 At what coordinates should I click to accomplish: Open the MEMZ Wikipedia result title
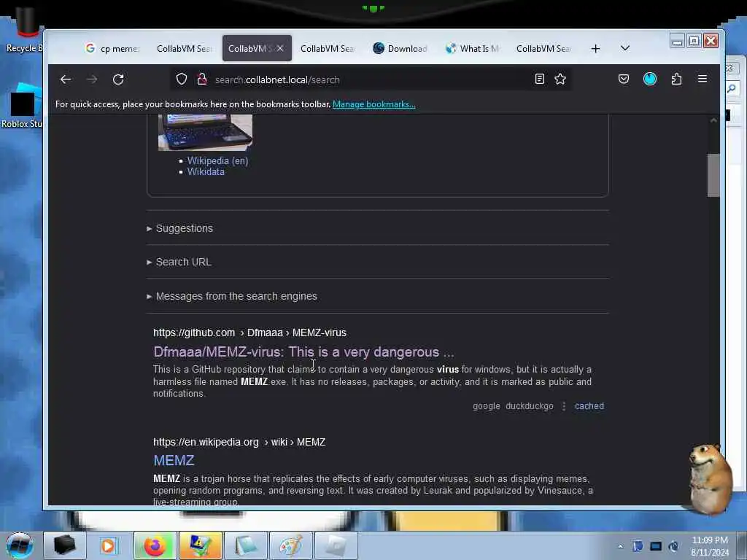[x=174, y=461]
